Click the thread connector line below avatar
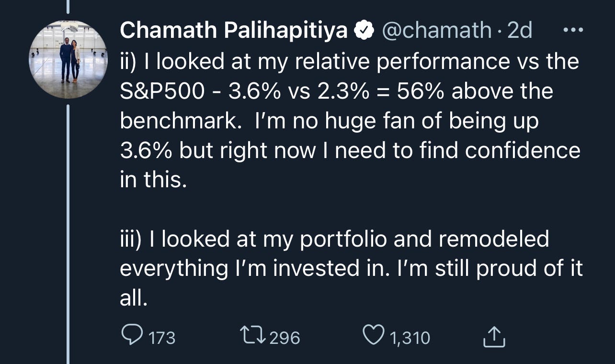 coord(68,234)
